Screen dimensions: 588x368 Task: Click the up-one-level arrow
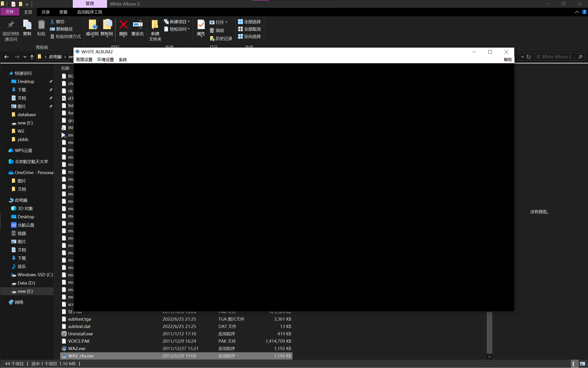click(32, 57)
